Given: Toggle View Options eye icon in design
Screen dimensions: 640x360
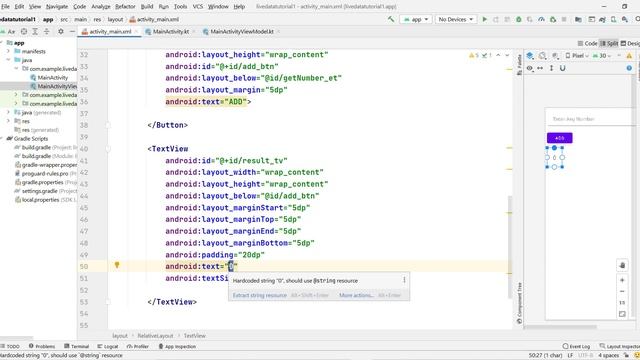Looking at the screenshot, I should 529,68.
